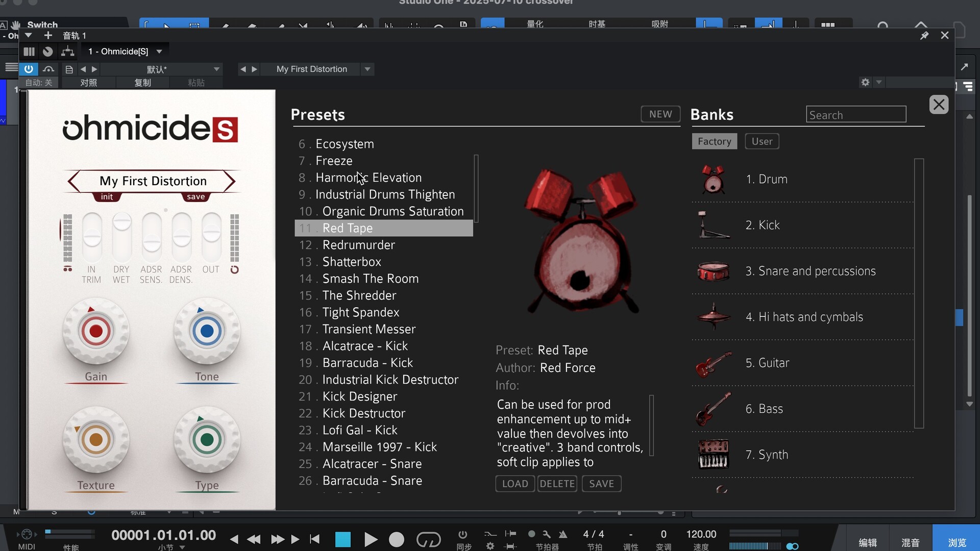The height and width of the screenshot is (551, 980).
Task: Open the 默认* preset dropdown
Action: 216,69
